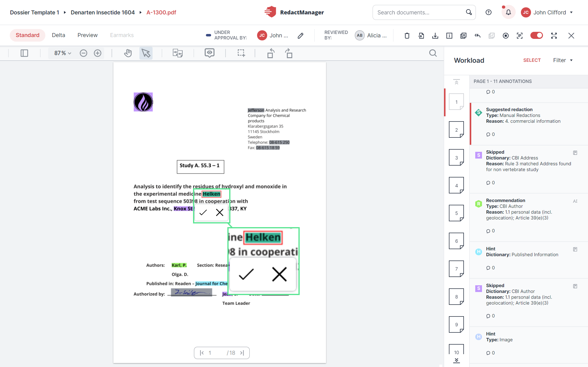Viewport: 588px width, 367px height.
Task: Open the help question mark icon
Action: pyautogui.click(x=489, y=12)
